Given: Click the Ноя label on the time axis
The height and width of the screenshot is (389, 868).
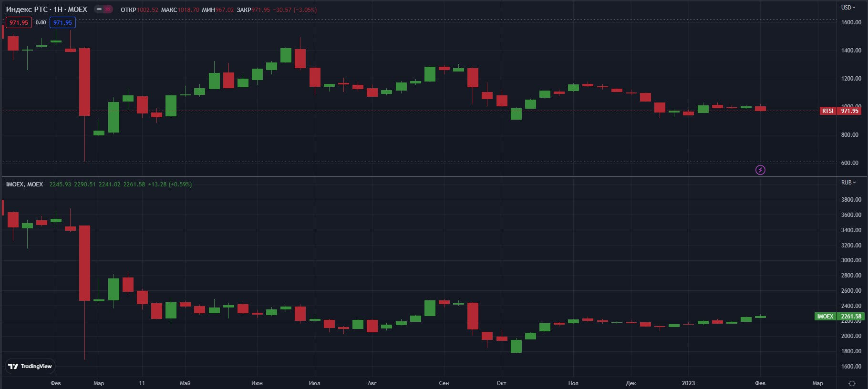Looking at the screenshot, I should click(573, 383).
